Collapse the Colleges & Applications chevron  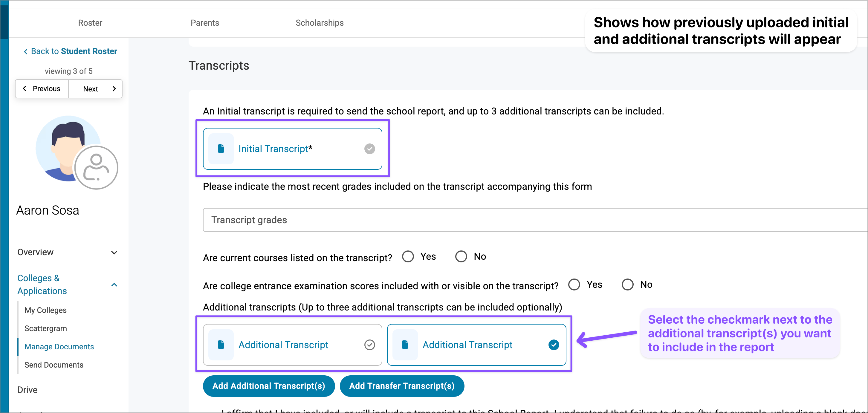pyautogui.click(x=114, y=285)
